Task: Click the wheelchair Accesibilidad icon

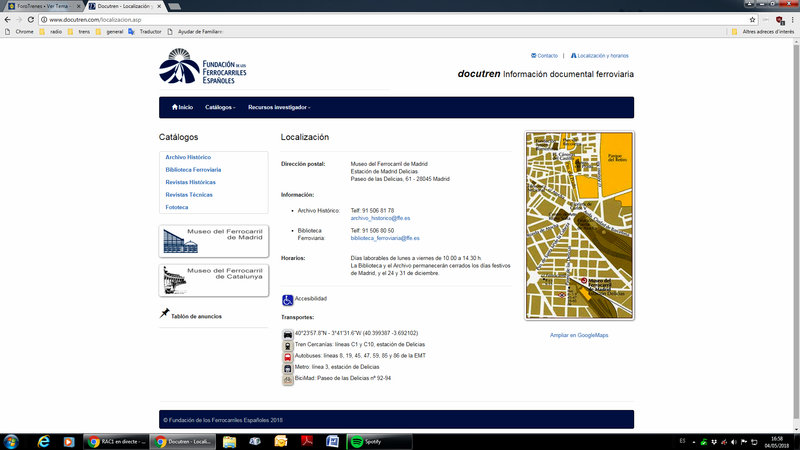Action: pos(287,300)
